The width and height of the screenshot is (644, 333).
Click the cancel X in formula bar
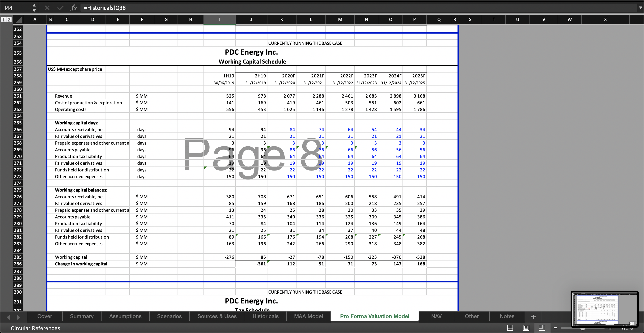coord(47,8)
